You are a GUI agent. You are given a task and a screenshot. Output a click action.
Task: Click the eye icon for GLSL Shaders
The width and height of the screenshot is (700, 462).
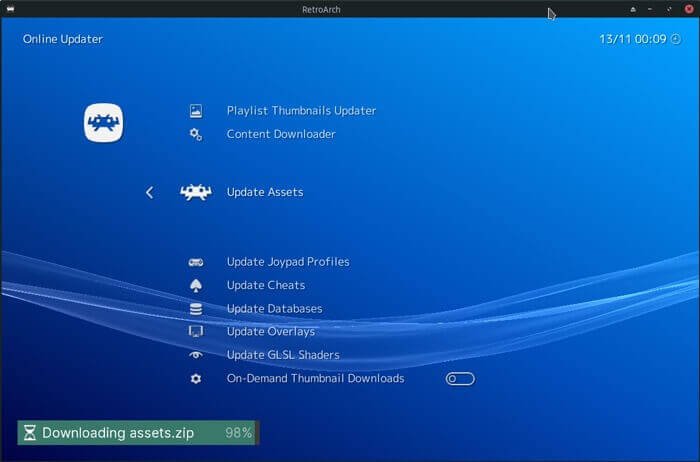pyautogui.click(x=196, y=355)
